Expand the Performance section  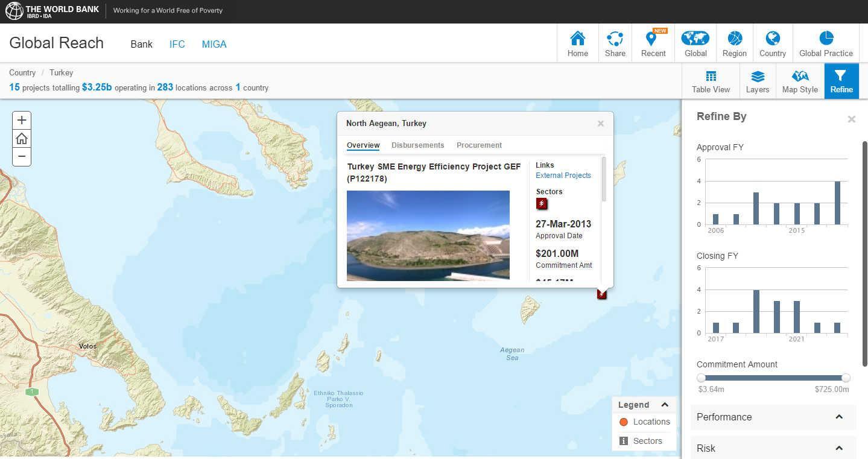point(838,417)
